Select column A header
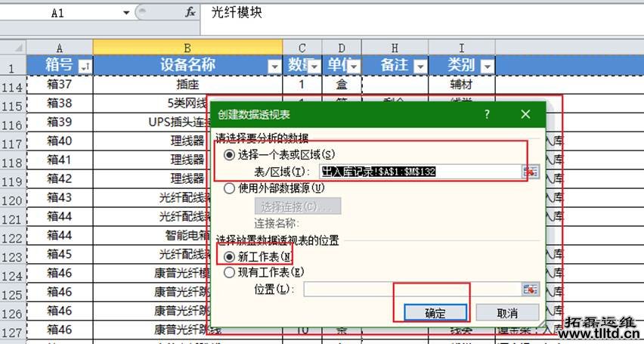The width and height of the screenshot is (644, 344). coord(60,48)
